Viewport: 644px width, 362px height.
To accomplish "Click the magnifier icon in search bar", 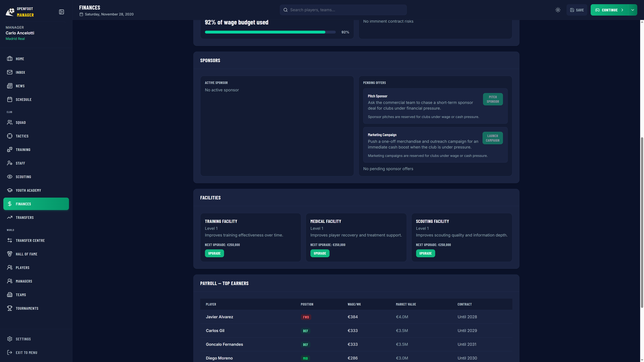I will [285, 10].
